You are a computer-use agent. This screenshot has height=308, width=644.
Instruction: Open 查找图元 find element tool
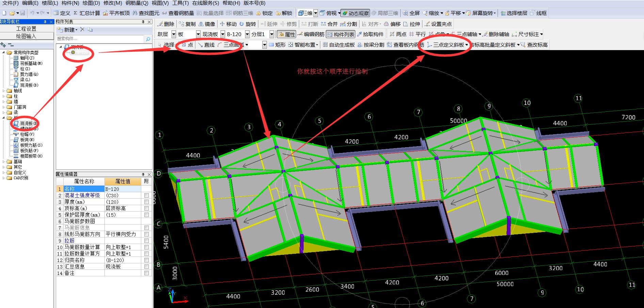point(146,13)
